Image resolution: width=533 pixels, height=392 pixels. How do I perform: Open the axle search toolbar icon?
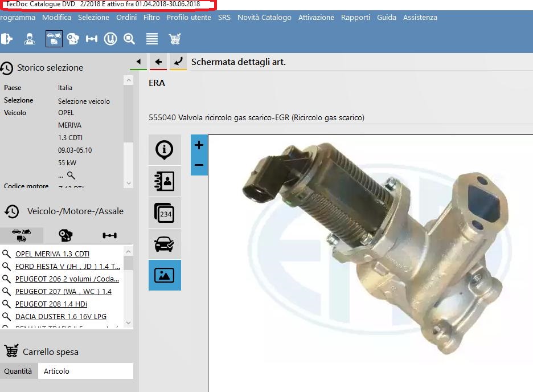pyautogui.click(x=92, y=39)
